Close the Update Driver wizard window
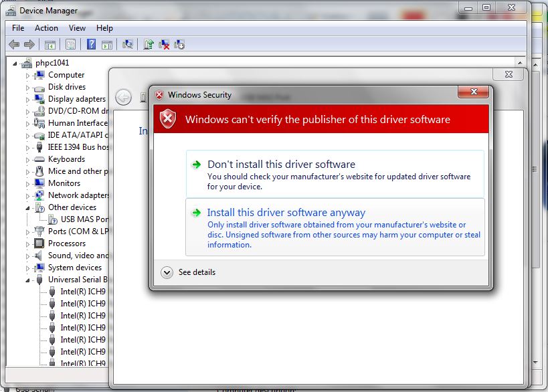 click(509, 74)
